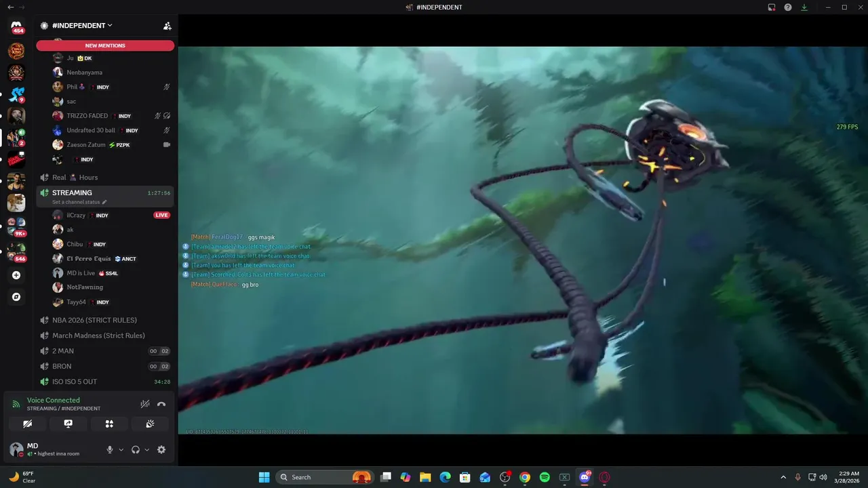Open Spotify from the taskbar
Viewport: 868px width, 488px height.
click(545, 477)
